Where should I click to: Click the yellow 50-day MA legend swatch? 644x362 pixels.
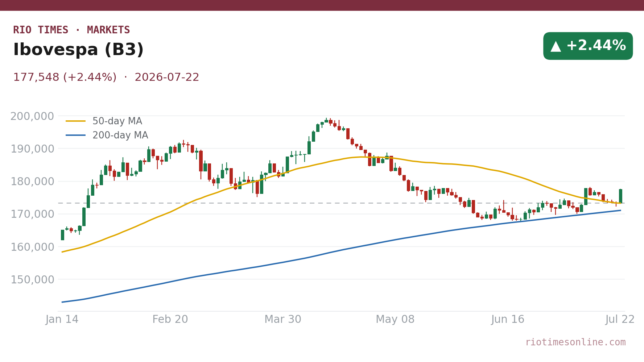click(x=76, y=121)
